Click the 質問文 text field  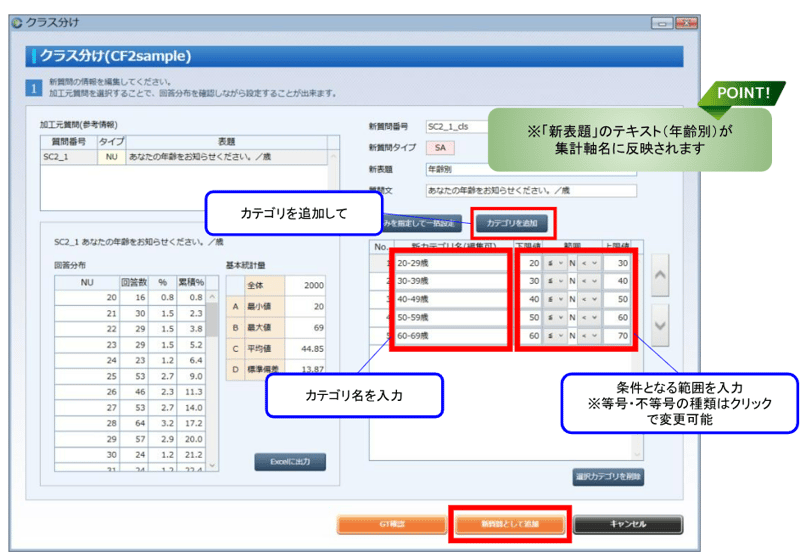531,190
